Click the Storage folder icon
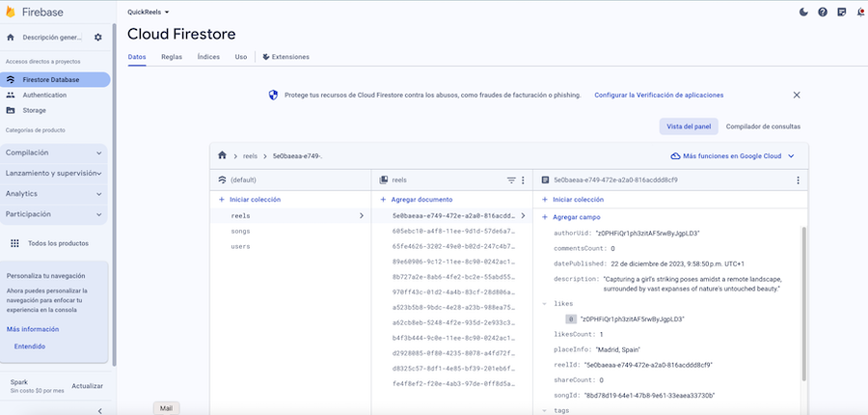Screen dimensions: 868x415 pyautogui.click(x=11, y=110)
